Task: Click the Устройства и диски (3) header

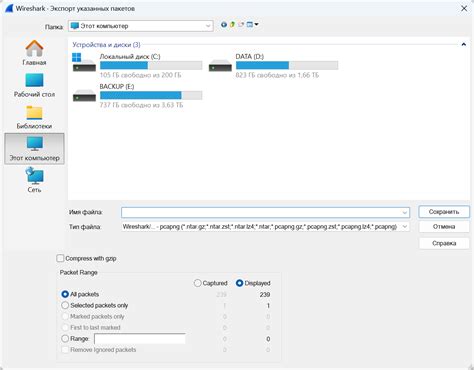Action: (106, 45)
